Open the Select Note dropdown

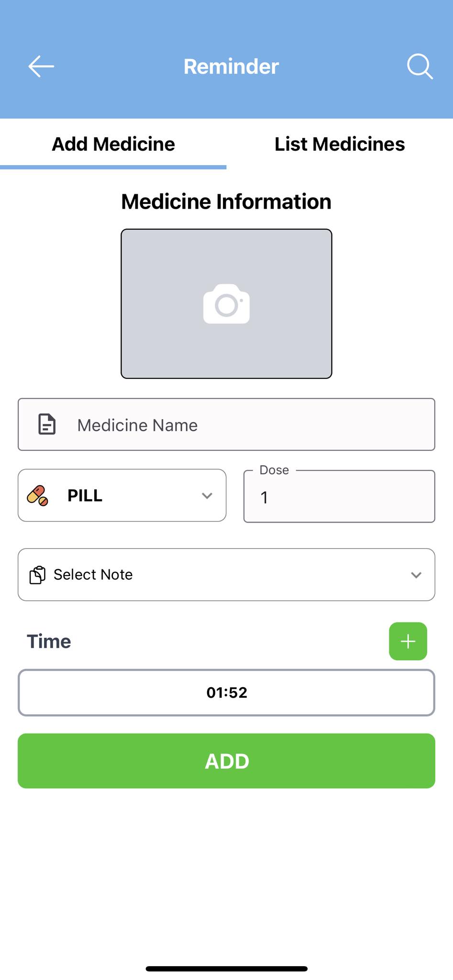click(x=226, y=575)
